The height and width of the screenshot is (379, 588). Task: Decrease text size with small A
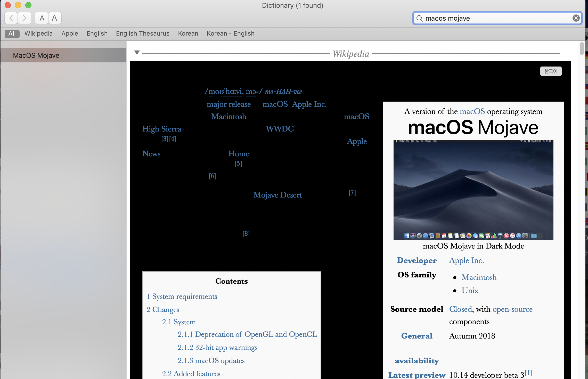(x=42, y=18)
